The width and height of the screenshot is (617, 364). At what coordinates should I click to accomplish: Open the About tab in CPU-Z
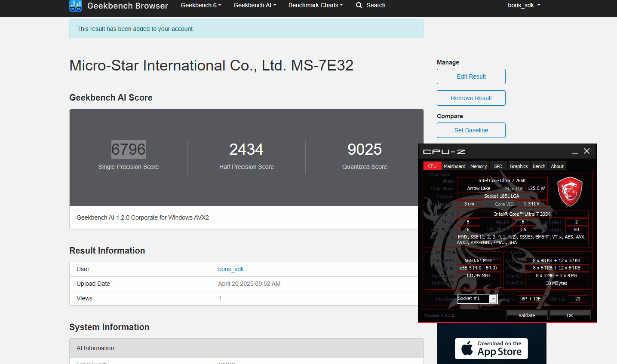tap(557, 166)
